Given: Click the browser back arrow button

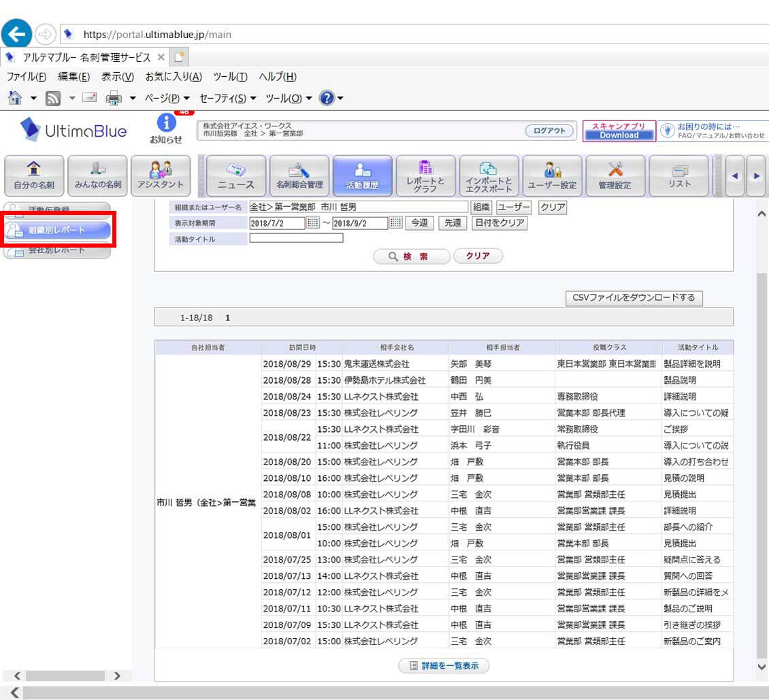Looking at the screenshot, I should click(17, 34).
